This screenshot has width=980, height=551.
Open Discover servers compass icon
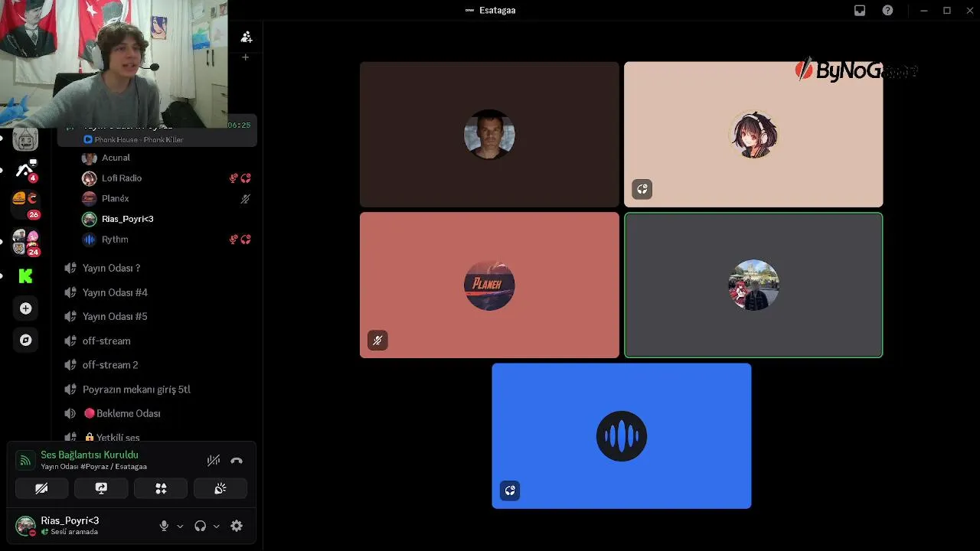tap(25, 340)
